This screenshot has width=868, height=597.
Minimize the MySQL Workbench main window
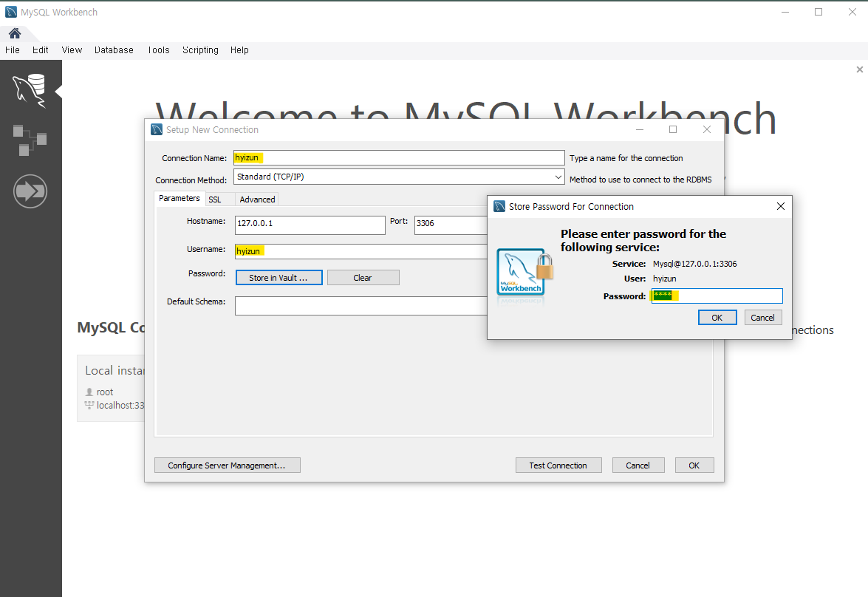tap(785, 12)
